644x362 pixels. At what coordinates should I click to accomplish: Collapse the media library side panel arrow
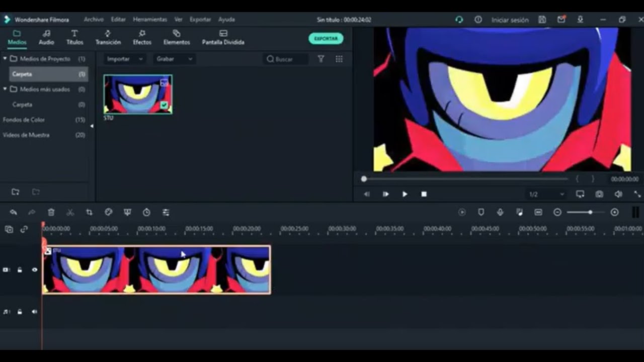pyautogui.click(x=92, y=126)
